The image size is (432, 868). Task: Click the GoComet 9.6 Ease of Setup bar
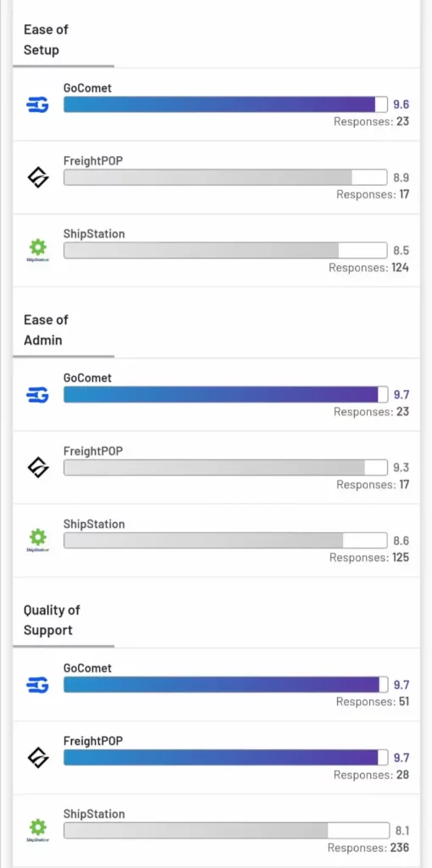226,104
